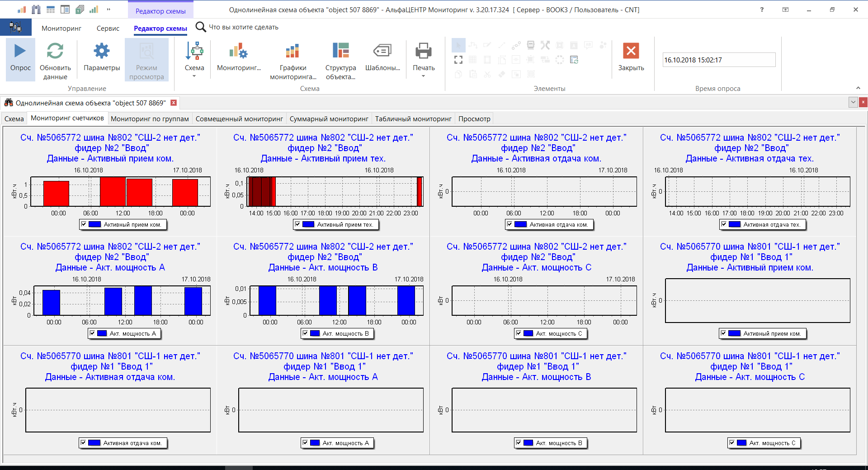The image size is (868, 470).
Task: Click the Время опроса date field
Action: pos(718,60)
